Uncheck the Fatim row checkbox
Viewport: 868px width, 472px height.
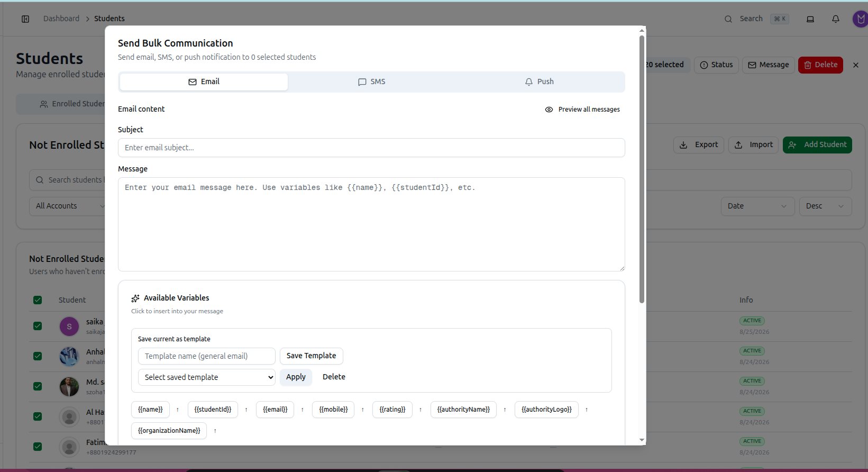point(38,447)
